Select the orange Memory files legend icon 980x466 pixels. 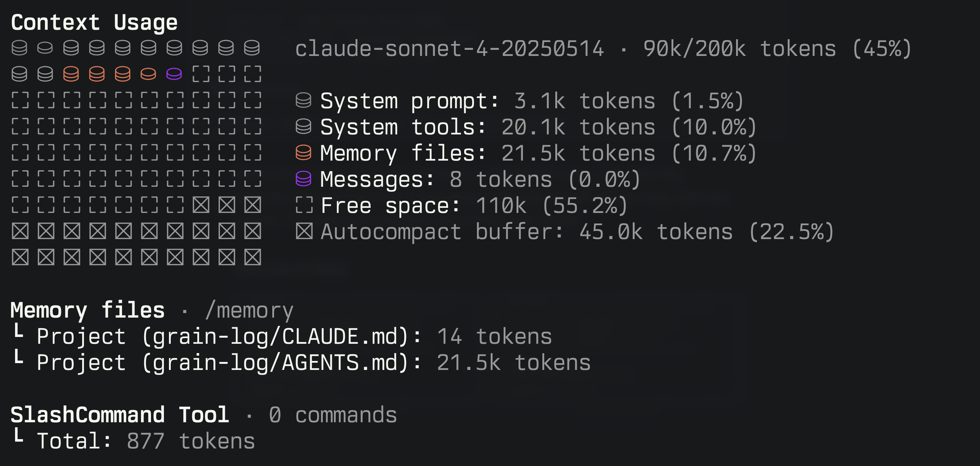pos(303,153)
